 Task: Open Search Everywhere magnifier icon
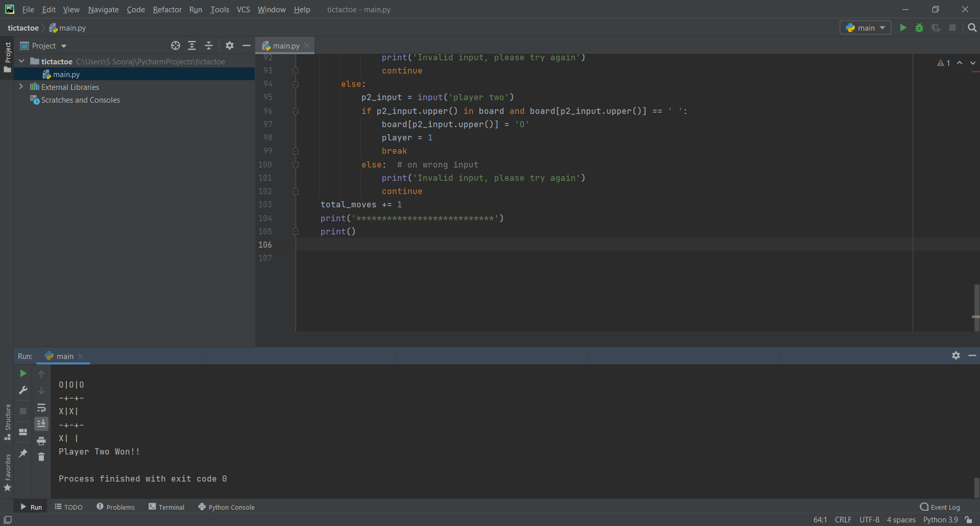click(972, 28)
